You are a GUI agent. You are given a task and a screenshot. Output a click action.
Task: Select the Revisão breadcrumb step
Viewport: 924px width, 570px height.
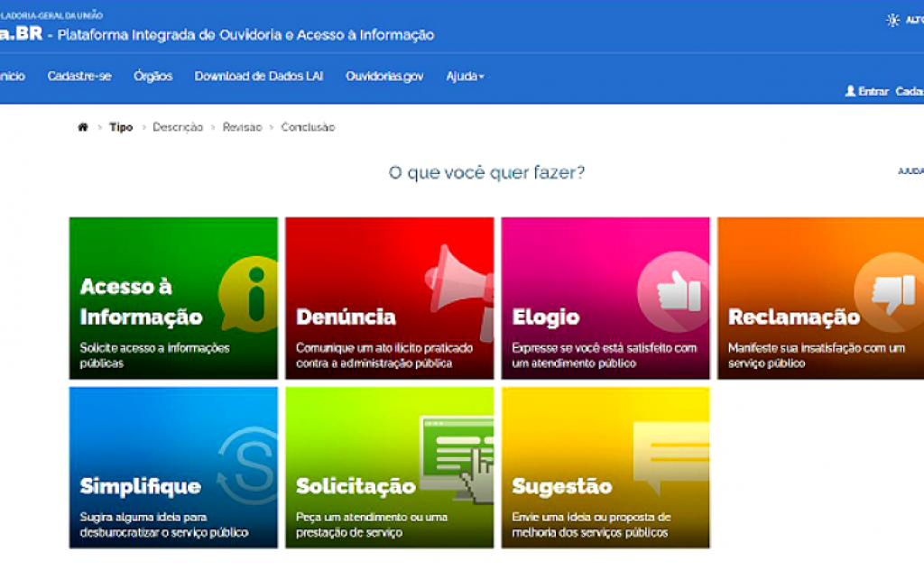coord(238,127)
